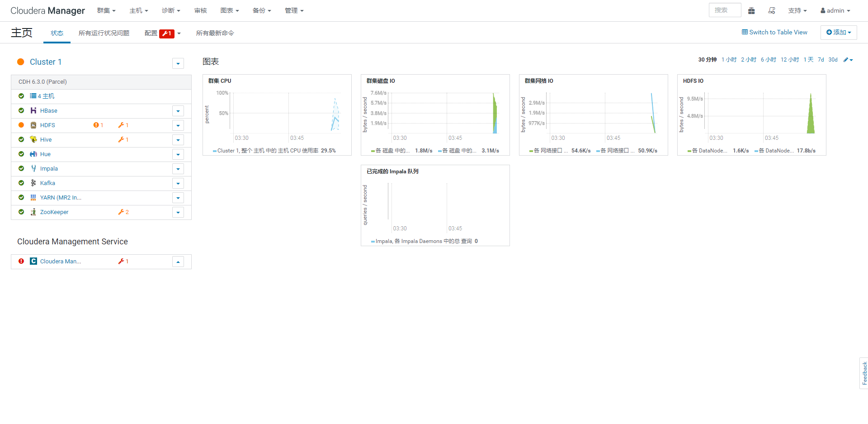The height and width of the screenshot is (424, 868).
Task: Select the 30d time range
Action: coord(833,60)
